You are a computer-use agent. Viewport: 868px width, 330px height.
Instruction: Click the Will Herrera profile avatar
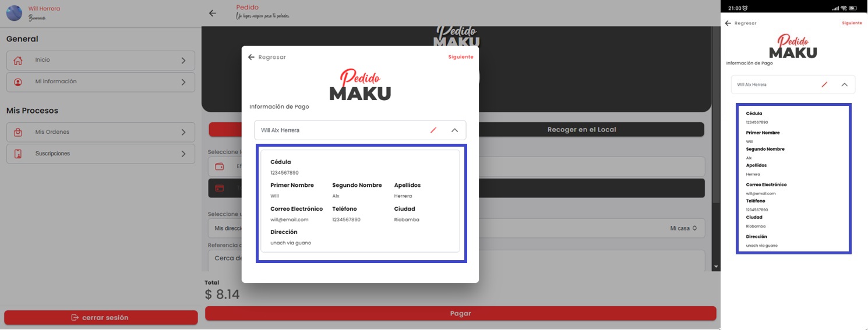[x=14, y=13]
